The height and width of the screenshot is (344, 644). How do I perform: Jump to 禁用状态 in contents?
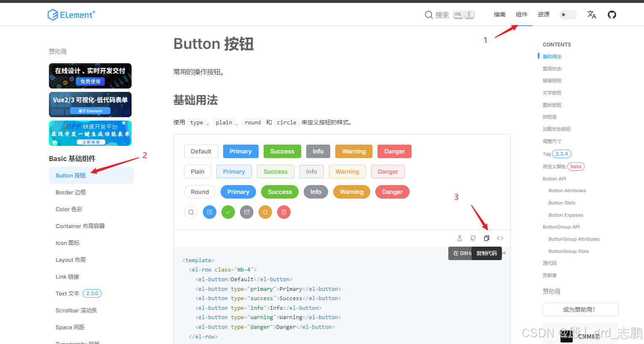552,69
